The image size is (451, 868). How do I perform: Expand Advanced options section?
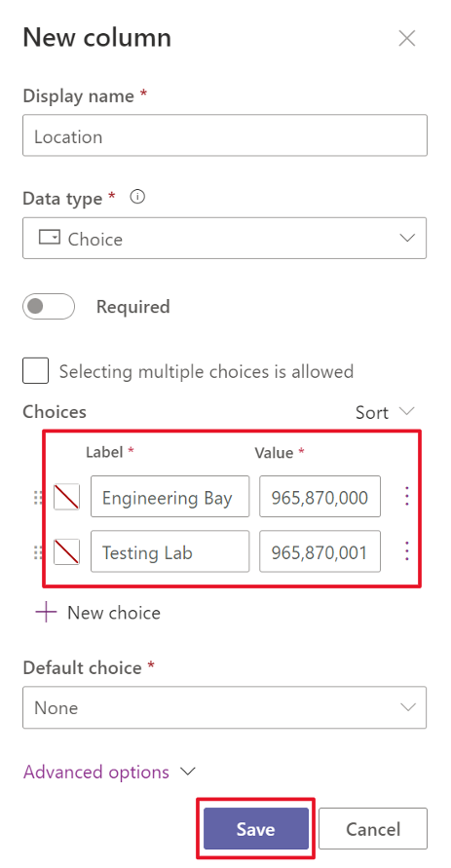coord(109,772)
